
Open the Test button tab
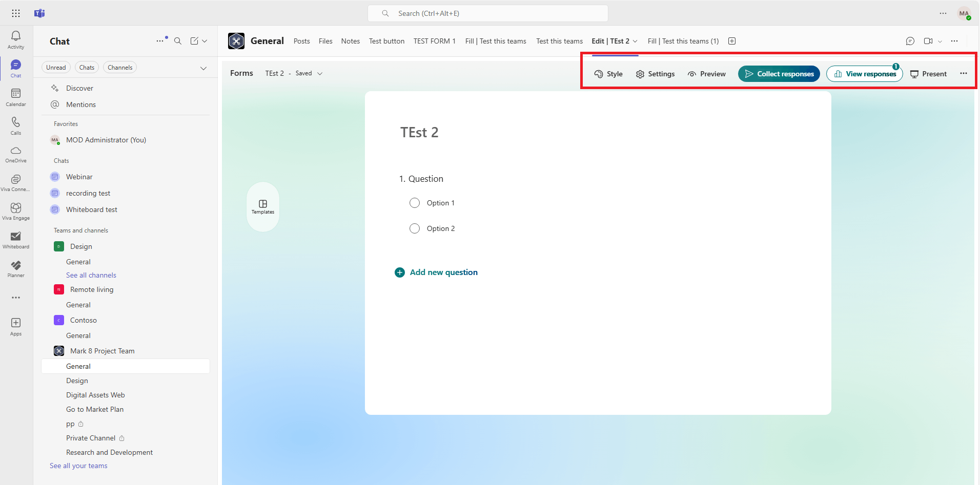[386, 41]
